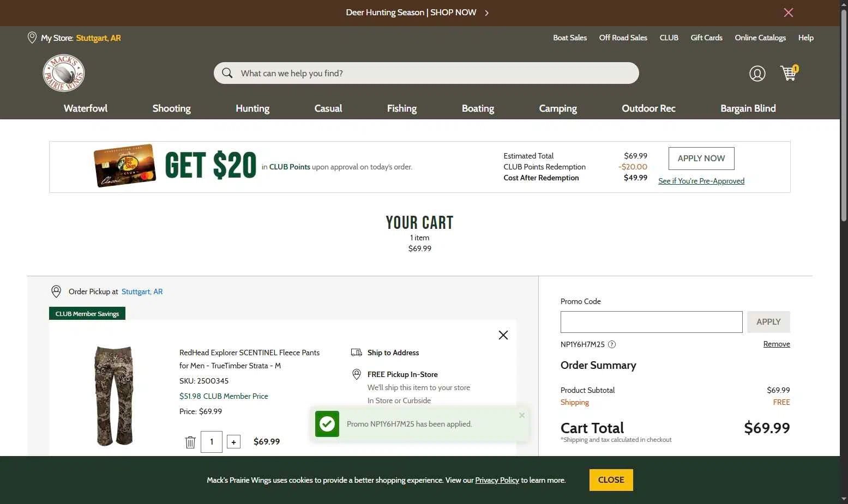848x504 pixels.
Task: Focus the product search field
Action: 426,73
